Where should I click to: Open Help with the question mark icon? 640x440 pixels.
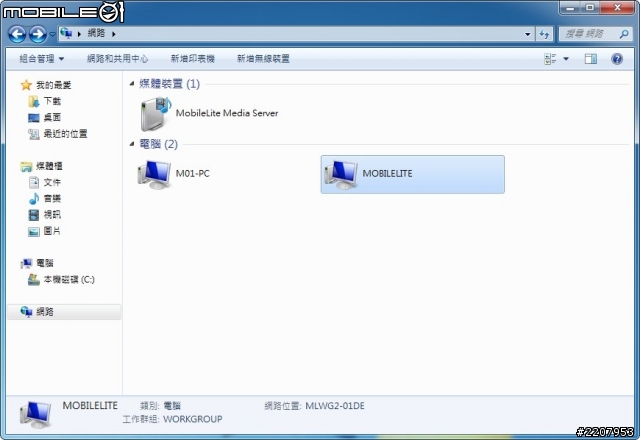(x=617, y=59)
